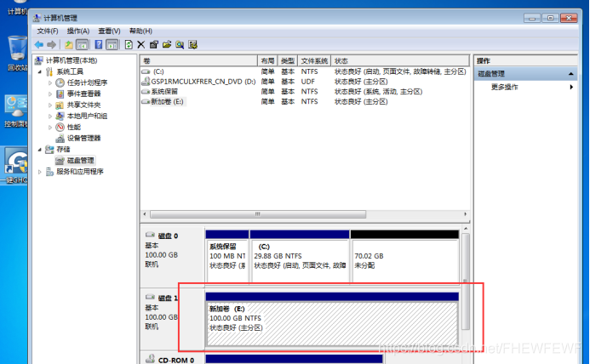Click the CD-ROM 0 drive label

click(x=175, y=360)
